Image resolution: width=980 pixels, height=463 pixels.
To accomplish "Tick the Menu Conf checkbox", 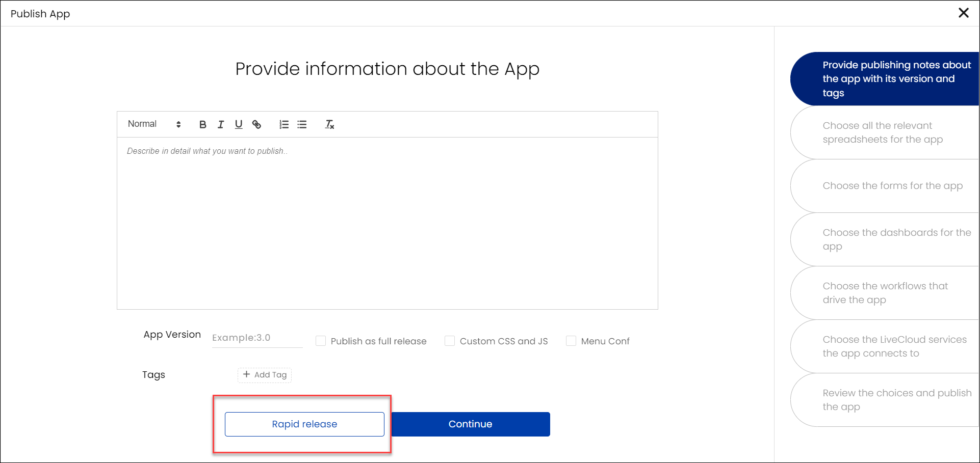I will click(571, 341).
